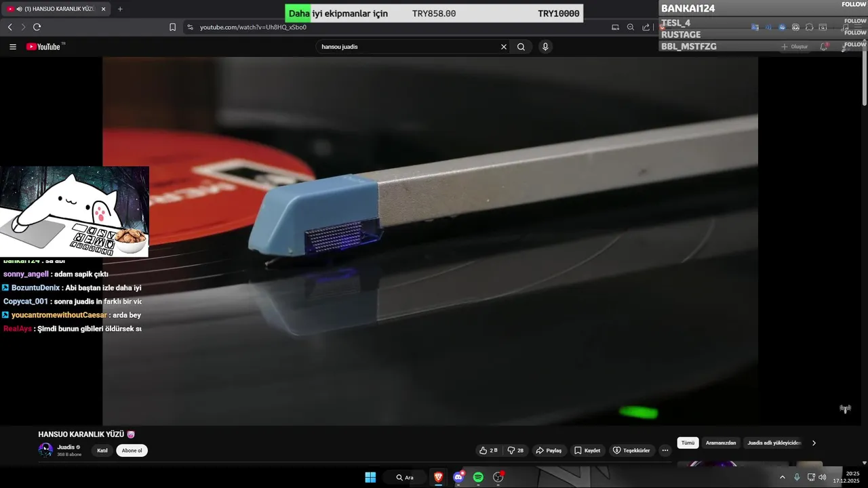
Task: Click the Katıl join button
Action: click(x=102, y=450)
